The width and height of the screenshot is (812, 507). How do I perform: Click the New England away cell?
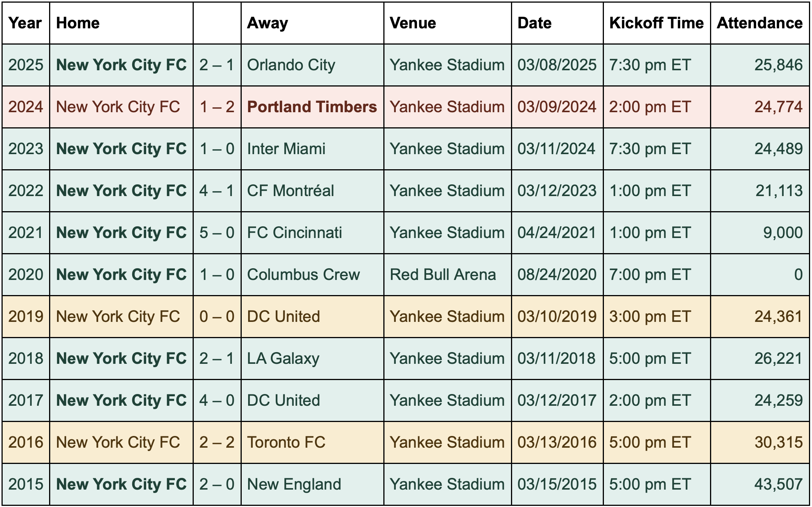(294, 484)
